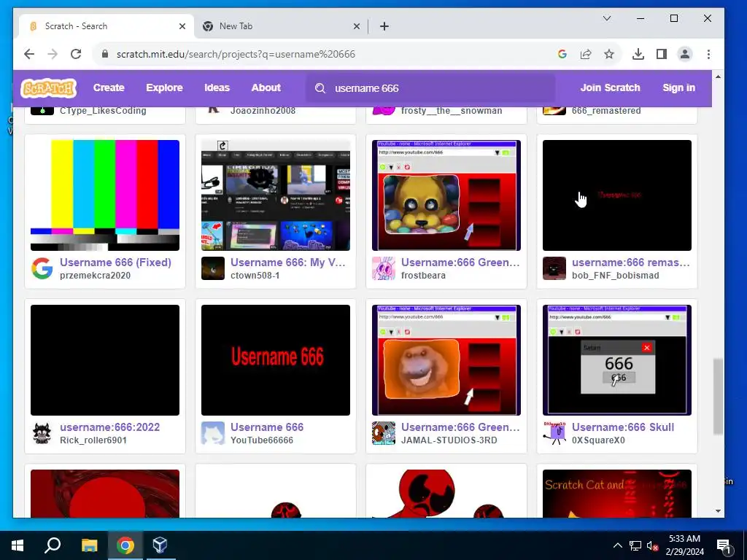Click the browser forward arrow
The width and height of the screenshot is (747, 560).
pyautogui.click(x=53, y=54)
